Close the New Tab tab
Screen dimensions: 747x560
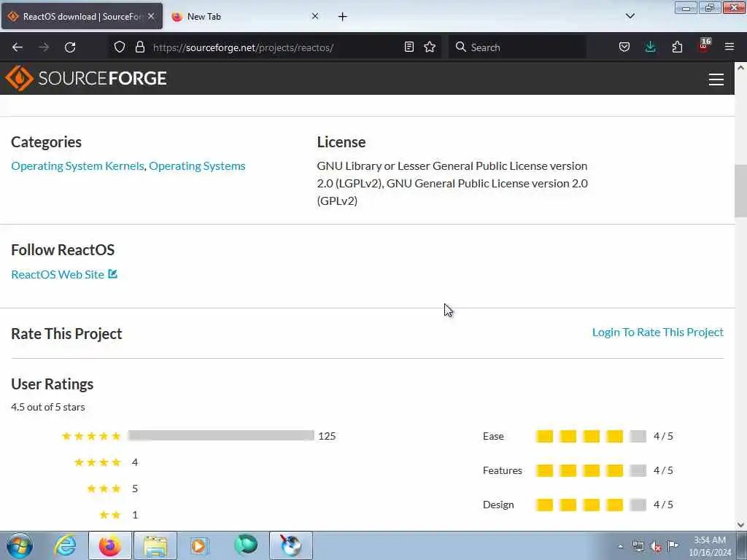click(x=315, y=16)
